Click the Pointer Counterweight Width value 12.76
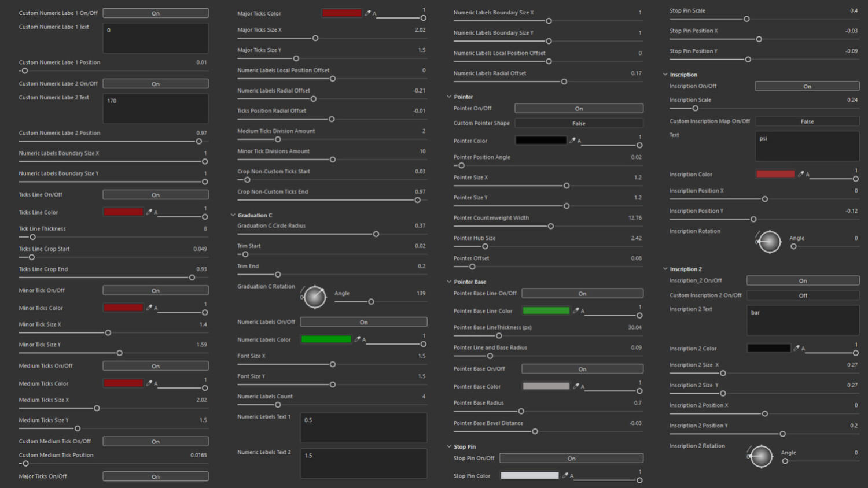Viewport: 868px width, 488px height. [635, 217]
